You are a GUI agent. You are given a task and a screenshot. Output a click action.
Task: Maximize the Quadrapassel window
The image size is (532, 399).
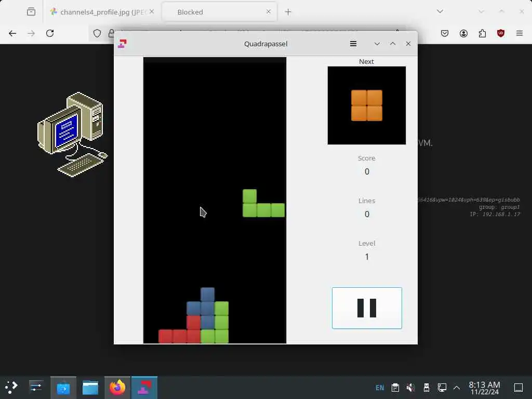click(x=393, y=44)
